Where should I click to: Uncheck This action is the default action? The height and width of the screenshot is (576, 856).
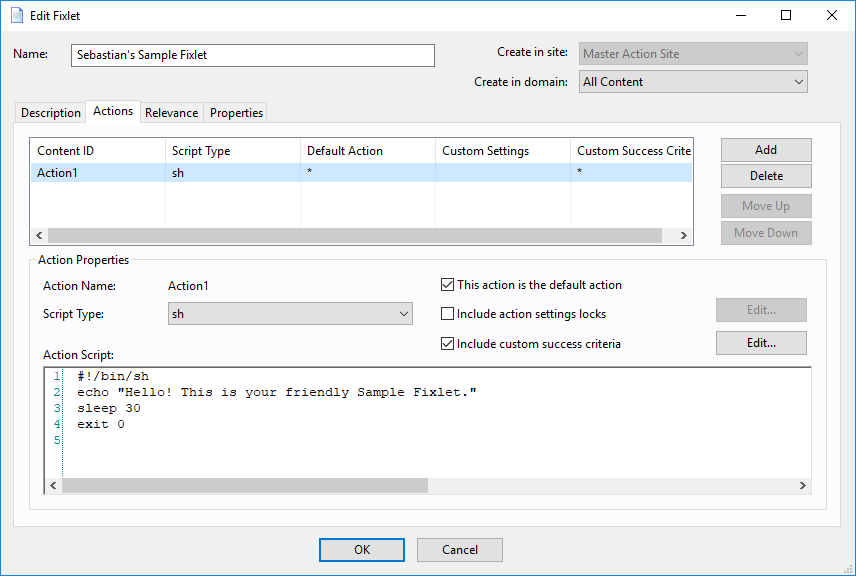point(447,284)
